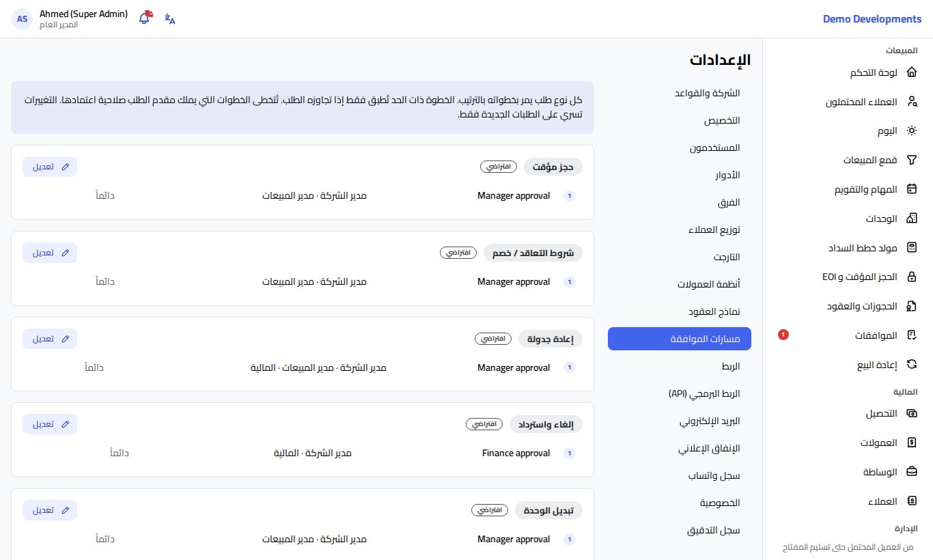Open المستخدمون settings section
Viewport: 933px width, 560px height.
coord(680,148)
